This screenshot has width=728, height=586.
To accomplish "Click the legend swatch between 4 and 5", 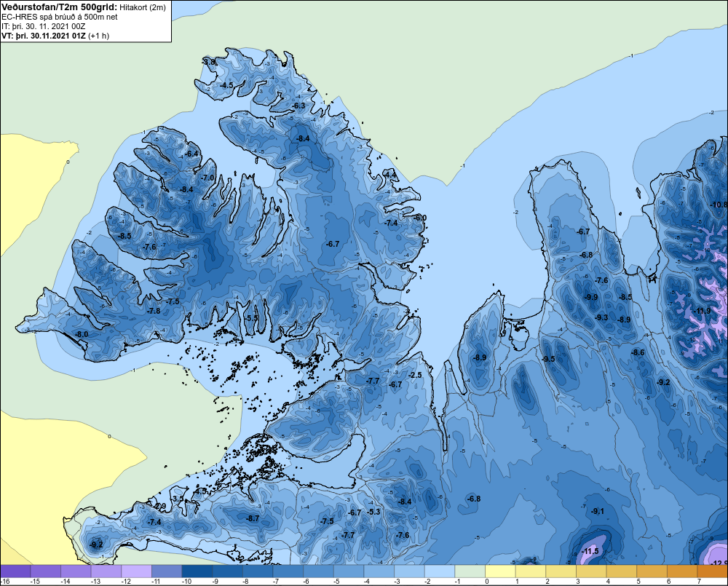I will pyautogui.click(x=621, y=571).
